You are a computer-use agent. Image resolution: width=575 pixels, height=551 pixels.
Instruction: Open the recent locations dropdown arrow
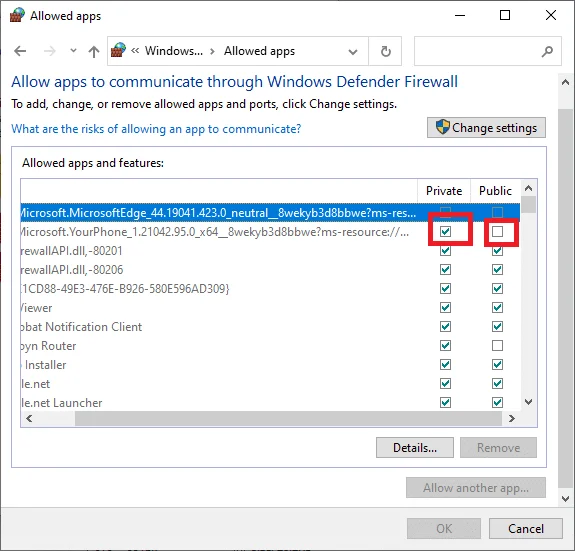click(x=73, y=51)
